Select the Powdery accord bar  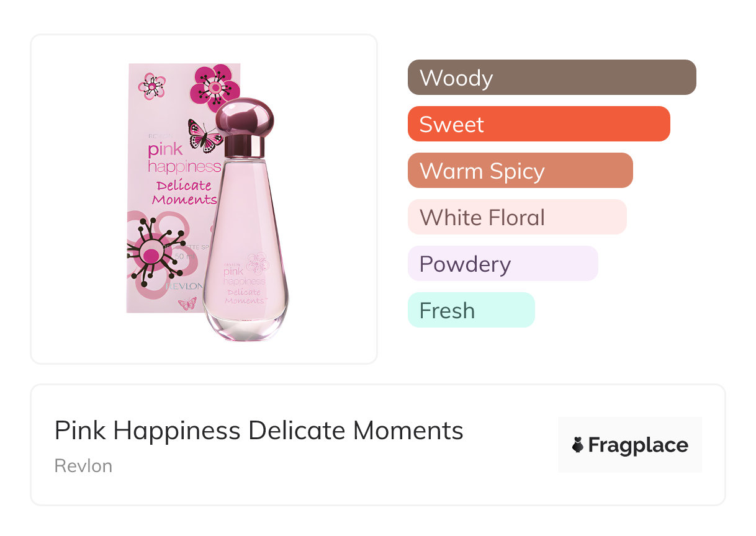[502, 264]
